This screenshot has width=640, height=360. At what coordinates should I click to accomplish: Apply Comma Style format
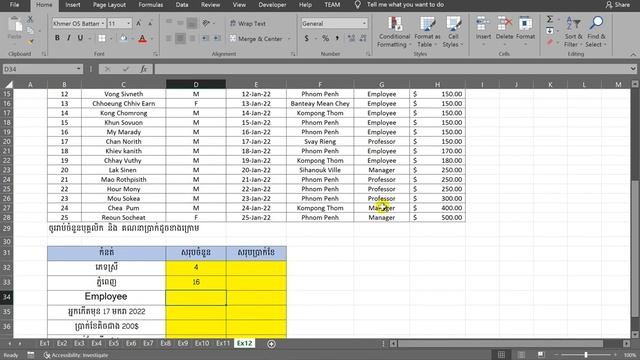point(337,38)
